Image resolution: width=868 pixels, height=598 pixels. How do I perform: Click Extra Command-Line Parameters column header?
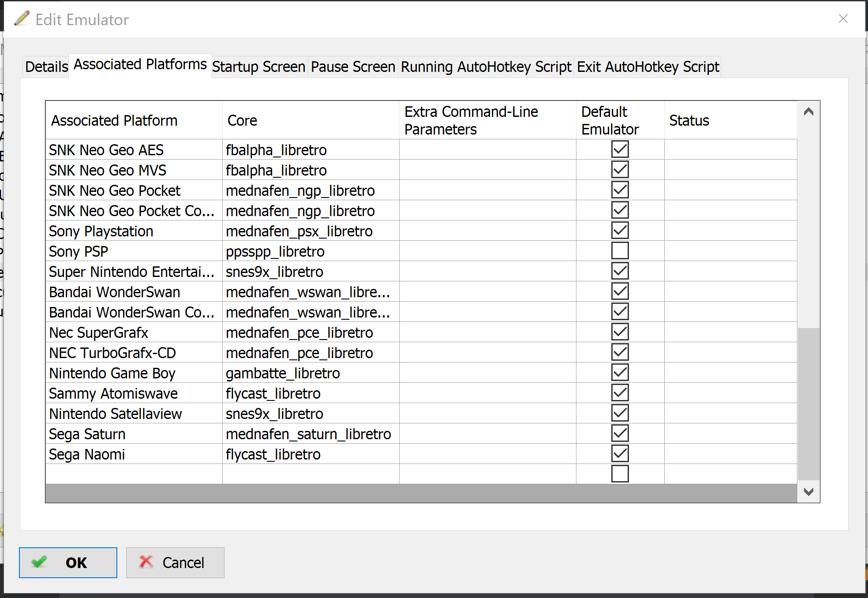tap(488, 120)
